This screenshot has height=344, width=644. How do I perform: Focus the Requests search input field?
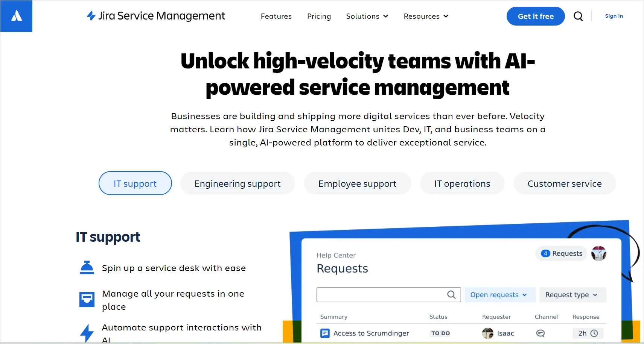388,295
